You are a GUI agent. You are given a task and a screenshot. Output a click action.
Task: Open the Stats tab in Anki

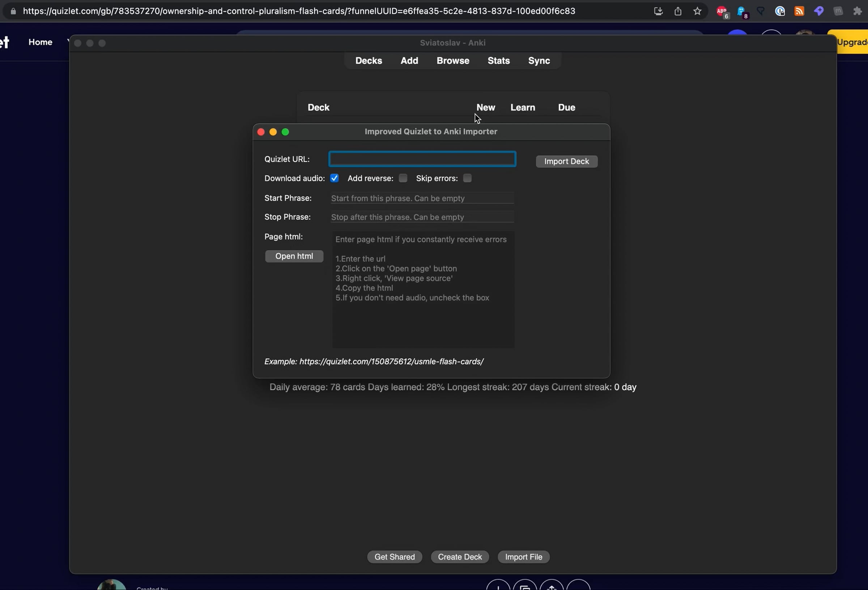pyautogui.click(x=499, y=60)
